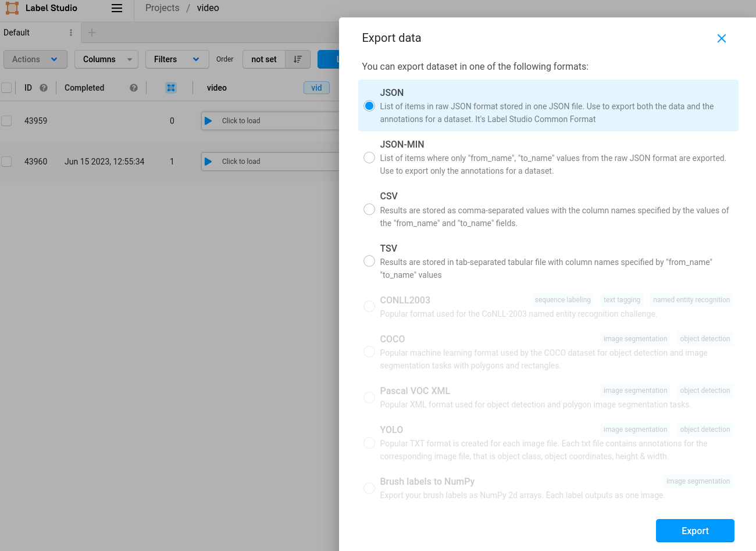Click the 'not set' order field
Viewport: 756px width, 551px height.
click(x=263, y=59)
